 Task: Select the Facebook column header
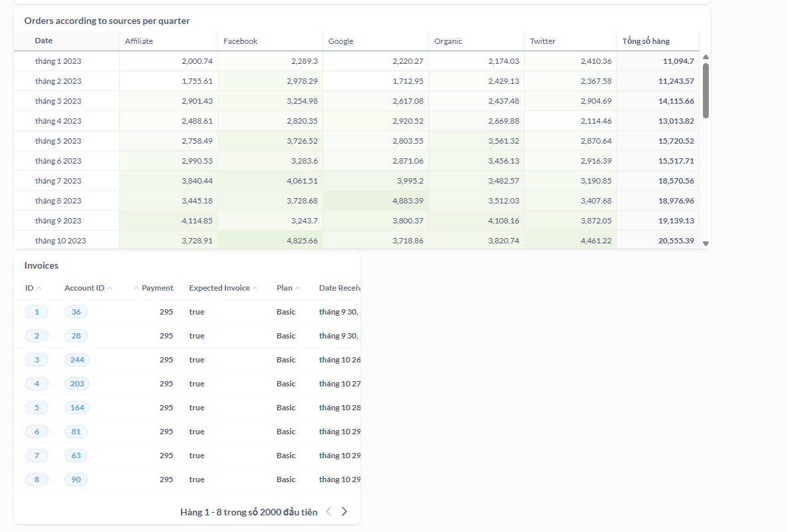coord(240,41)
